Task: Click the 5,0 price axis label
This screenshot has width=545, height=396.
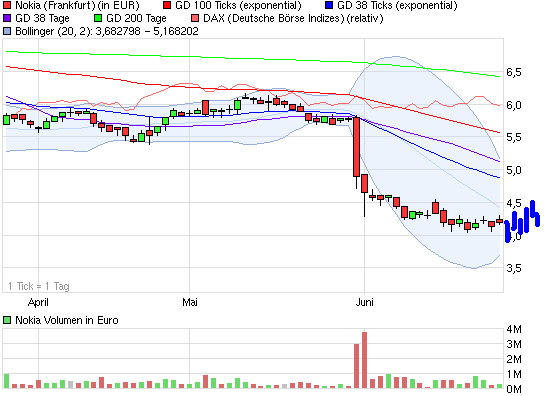Action: [514, 170]
